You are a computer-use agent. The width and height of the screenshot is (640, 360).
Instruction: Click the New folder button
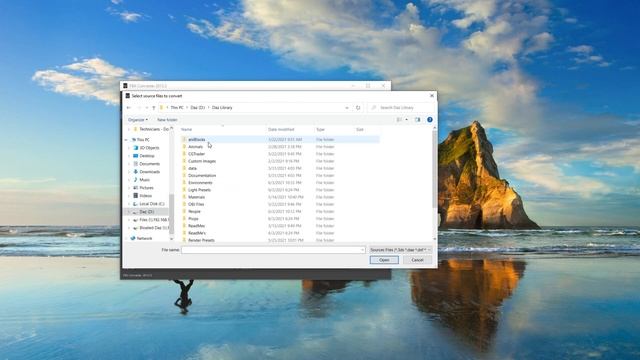coord(167,120)
